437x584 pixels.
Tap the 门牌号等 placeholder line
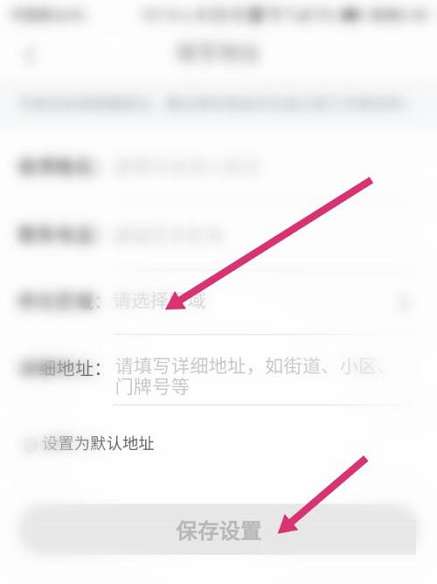point(152,388)
